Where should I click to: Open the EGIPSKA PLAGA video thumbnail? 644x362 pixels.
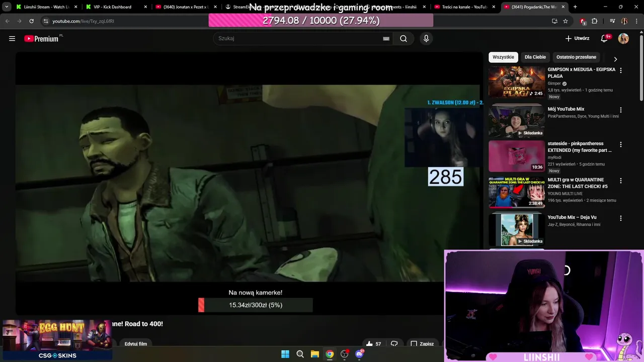(x=517, y=82)
